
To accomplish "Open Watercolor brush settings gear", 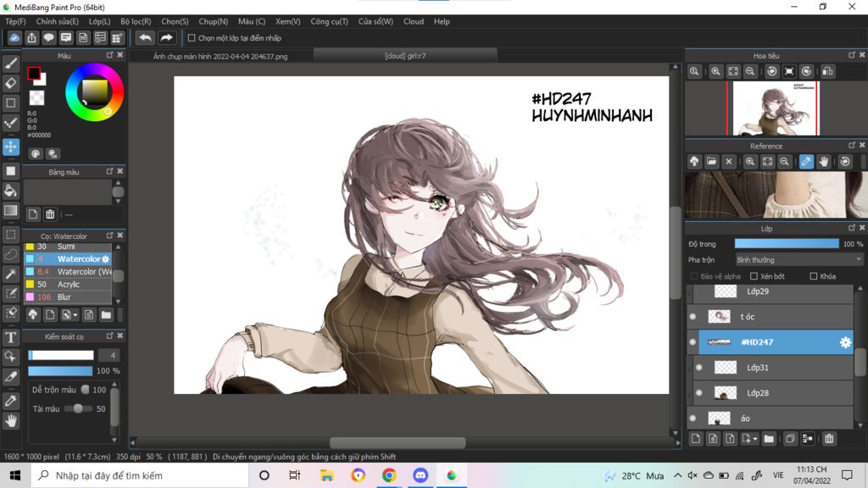I will [106, 259].
